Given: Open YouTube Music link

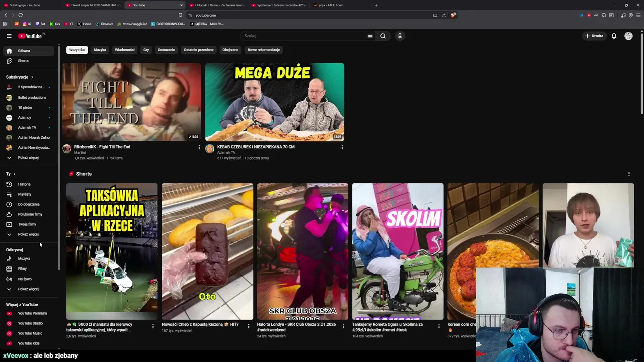Looking at the screenshot, I should coord(28,333).
